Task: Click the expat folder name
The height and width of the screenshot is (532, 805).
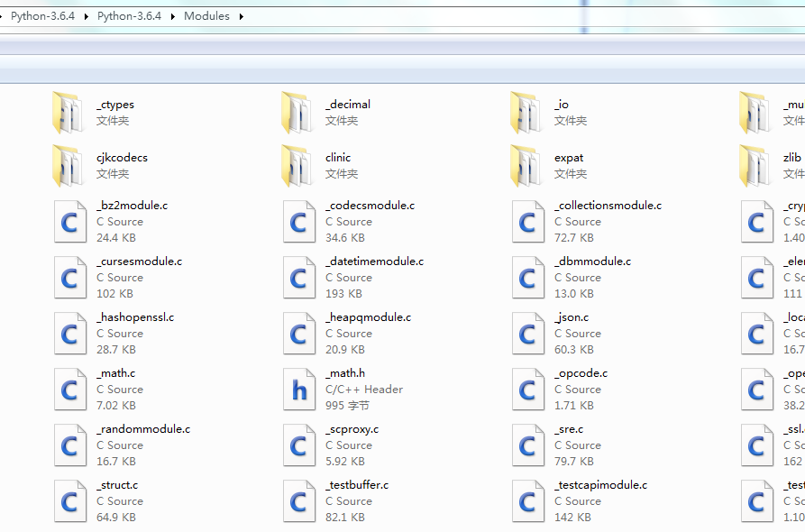Action: 569,158
